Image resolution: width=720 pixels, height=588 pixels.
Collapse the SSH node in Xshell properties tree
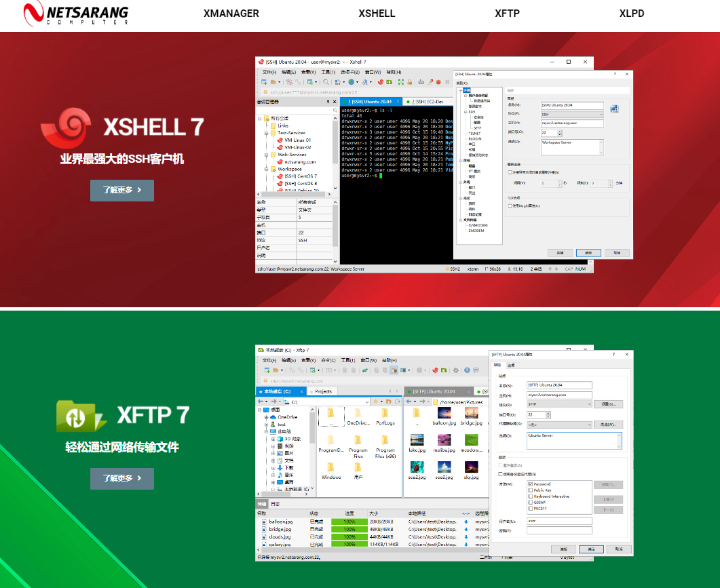[466, 111]
